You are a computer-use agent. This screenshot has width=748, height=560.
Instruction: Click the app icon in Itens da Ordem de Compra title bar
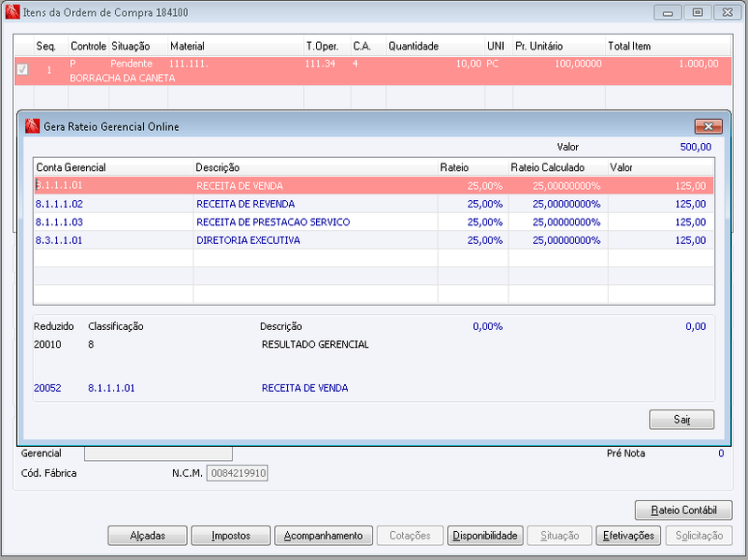(x=12, y=12)
